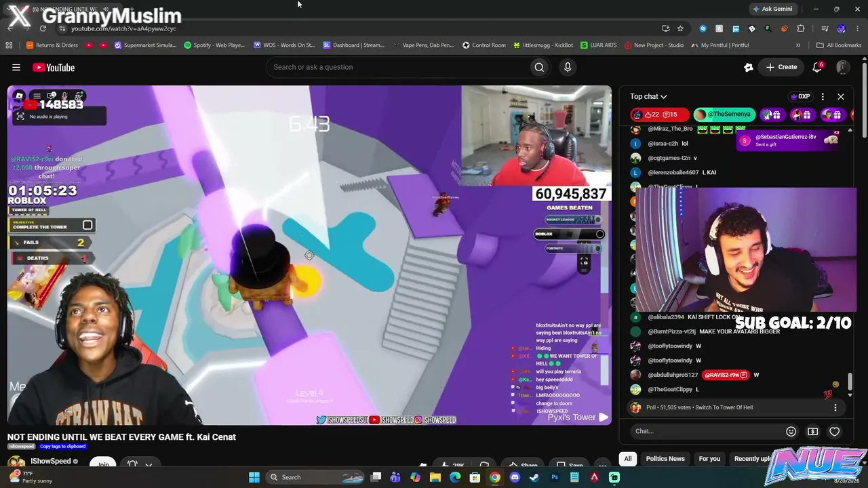868x488 pixels.
Task: Click @lerenzobalie4607 chat username
Action: pos(673,172)
